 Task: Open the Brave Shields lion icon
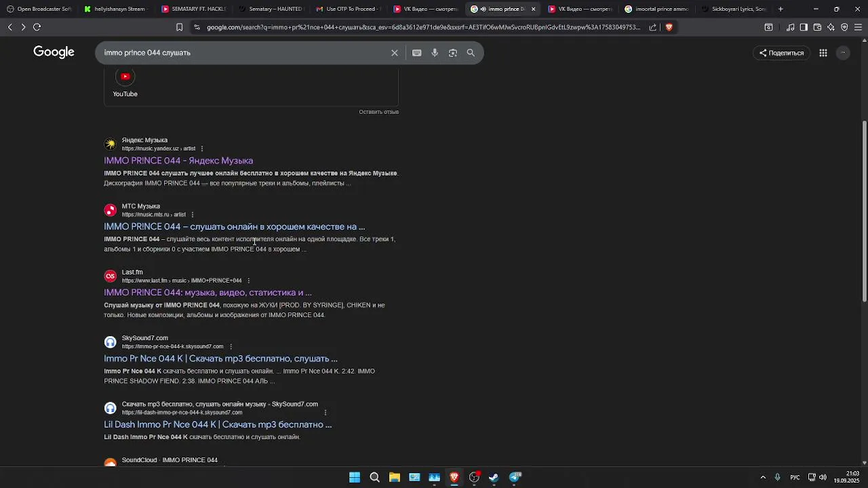click(x=669, y=27)
